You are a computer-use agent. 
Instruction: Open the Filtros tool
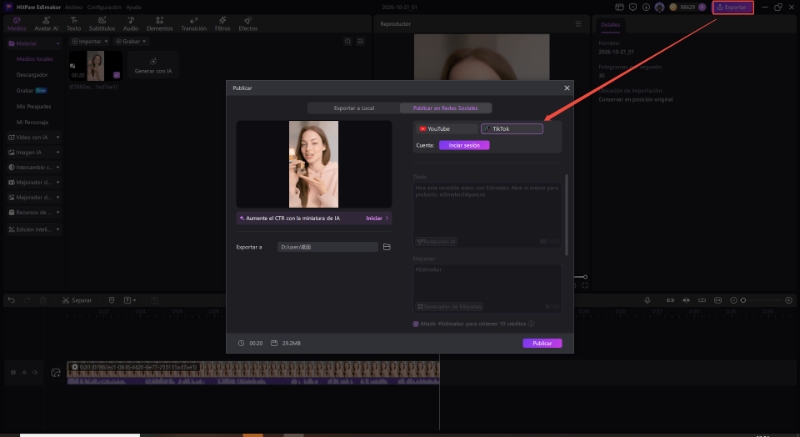point(222,24)
